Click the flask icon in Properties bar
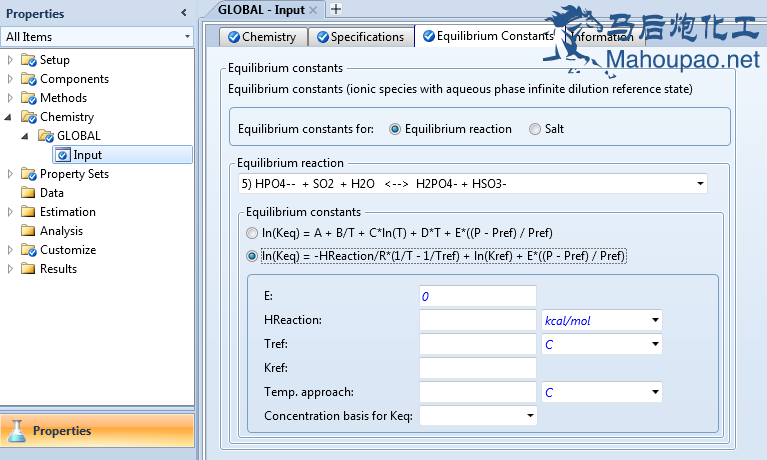The image size is (767, 460). click(17, 431)
